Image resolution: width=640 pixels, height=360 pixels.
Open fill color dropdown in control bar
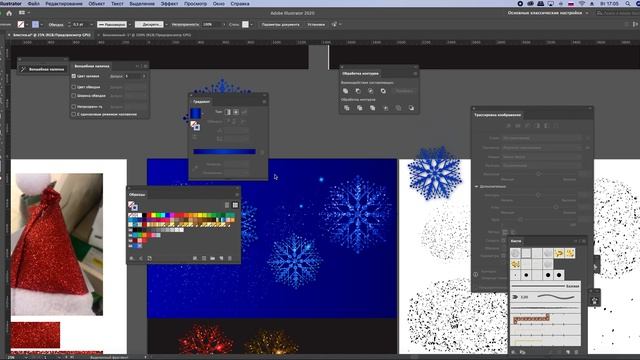27,24
